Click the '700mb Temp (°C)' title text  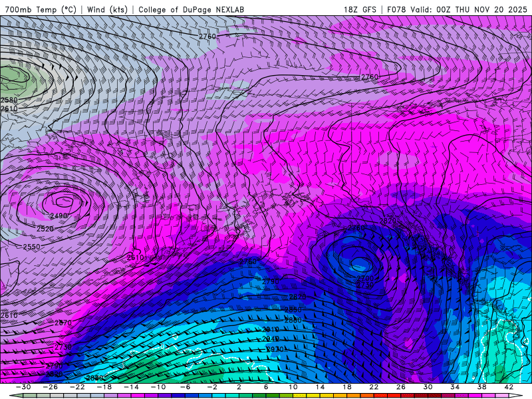[x=41, y=9]
